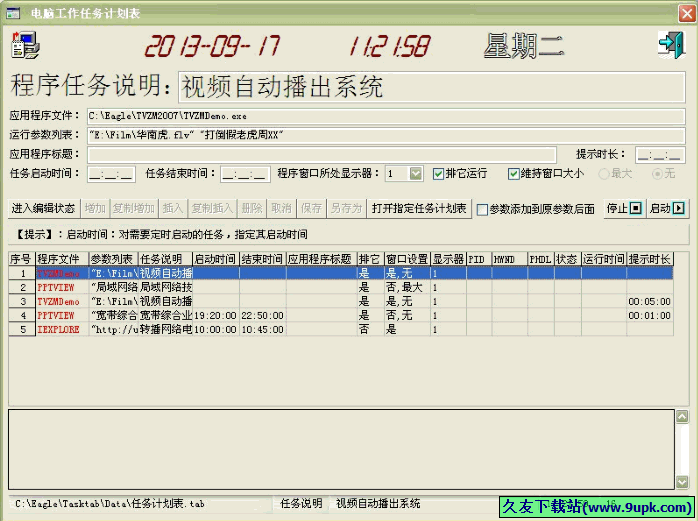Click the 另存为 button
This screenshot has width=698, height=521.
(346, 208)
